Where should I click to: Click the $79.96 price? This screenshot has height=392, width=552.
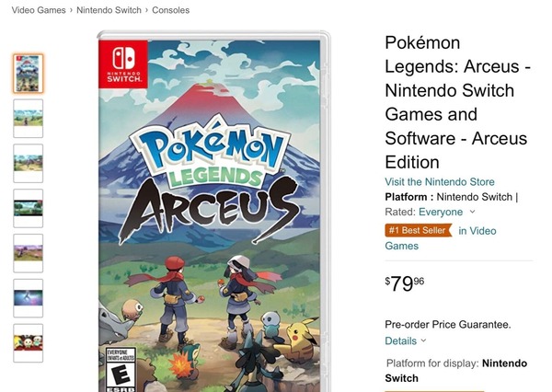(405, 283)
